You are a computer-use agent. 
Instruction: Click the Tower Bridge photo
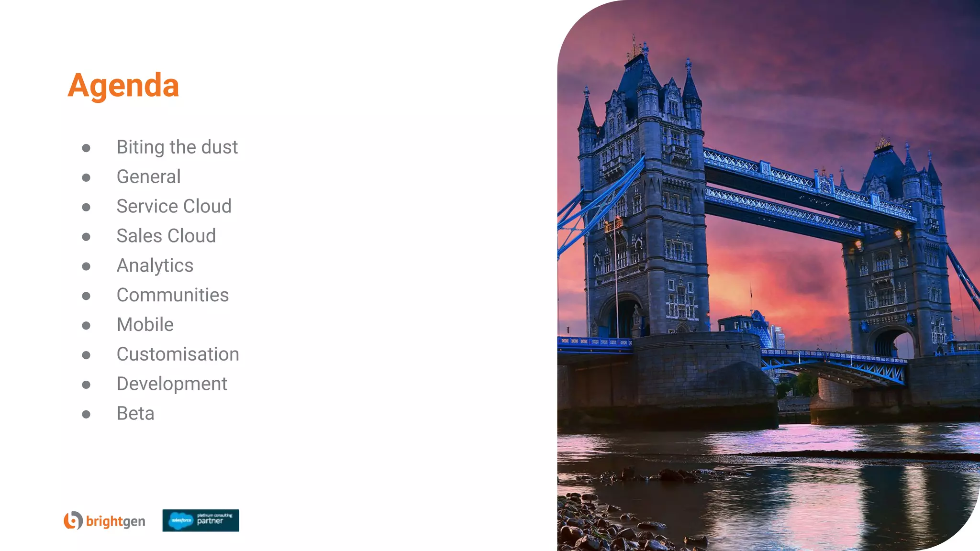pos(768,275)
